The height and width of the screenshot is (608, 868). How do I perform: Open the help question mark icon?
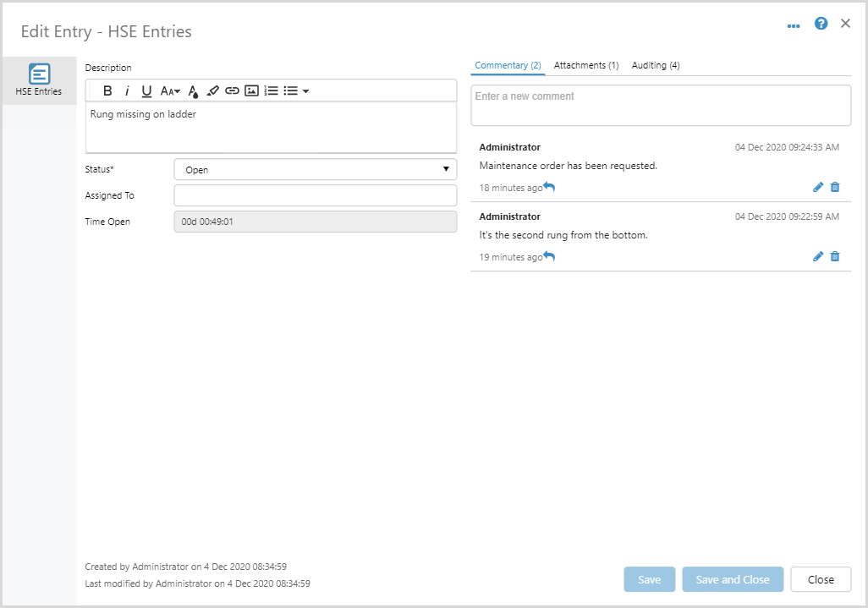click(821, 24)
